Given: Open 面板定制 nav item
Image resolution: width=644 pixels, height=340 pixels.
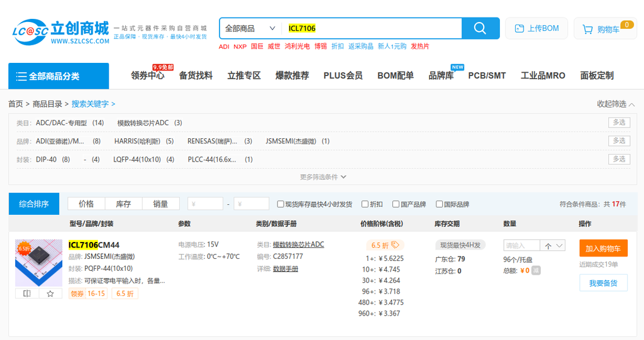Looking at the screenshot, I should point(597,75).
